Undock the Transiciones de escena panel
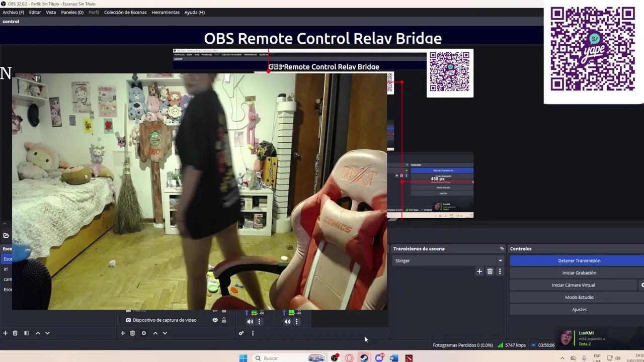The width and height of the screenshot is (644, 362). click(502, 249)
